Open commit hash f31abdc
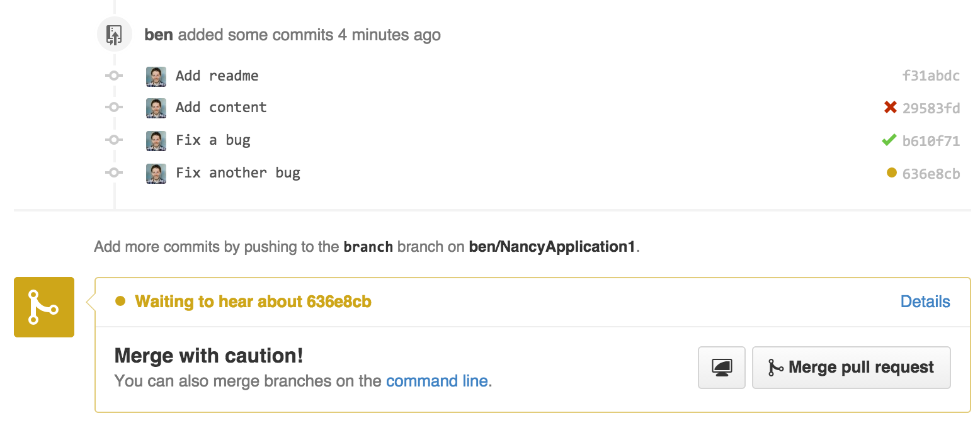 tap(931, 76)
